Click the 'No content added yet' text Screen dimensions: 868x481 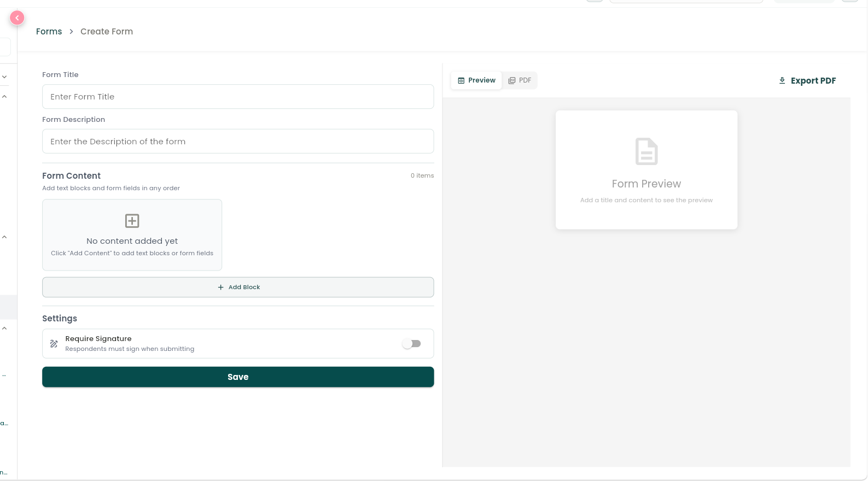coord(132,241)
